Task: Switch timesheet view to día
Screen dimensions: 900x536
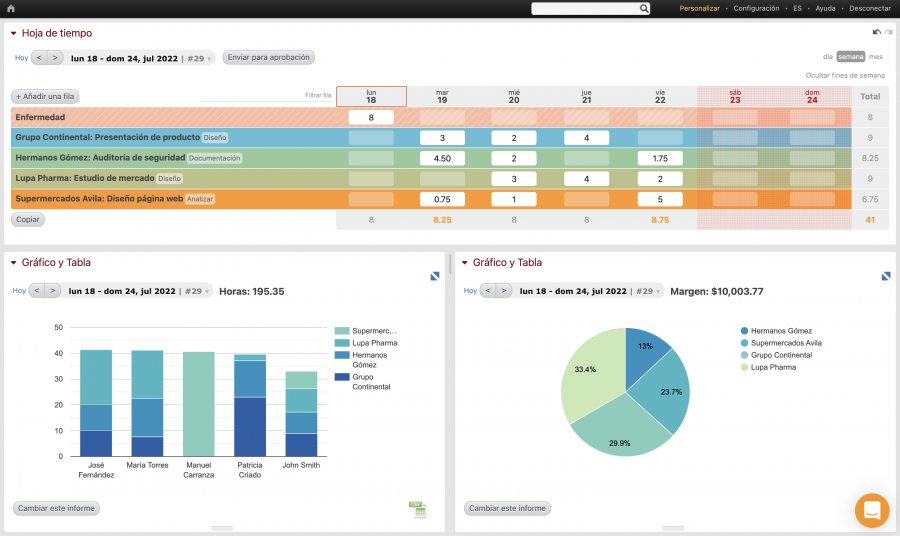Action: click(827, 57)
